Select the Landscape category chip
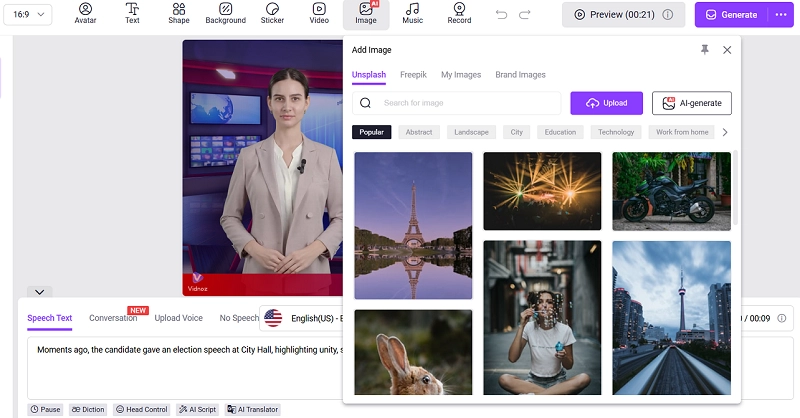 click(471, 132)
